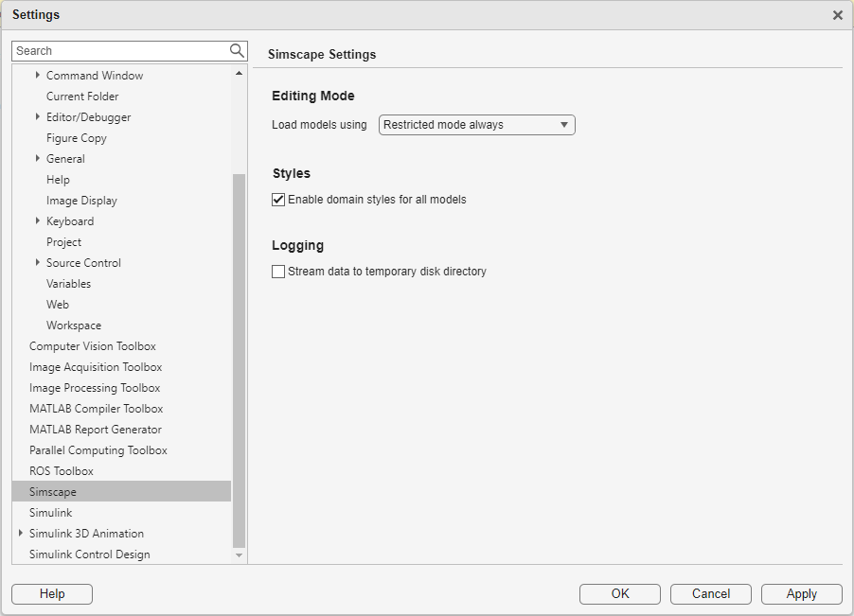This screenshot has height=616, width=854.
Task: Expand the Source Control node
Action: [x=38, y=263]
